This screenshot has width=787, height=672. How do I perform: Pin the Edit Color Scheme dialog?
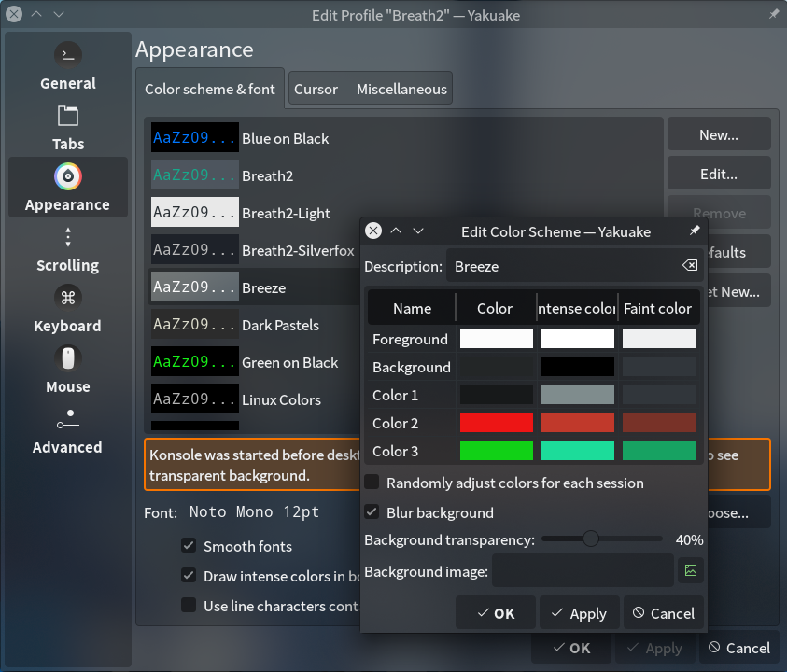point(695,231)
